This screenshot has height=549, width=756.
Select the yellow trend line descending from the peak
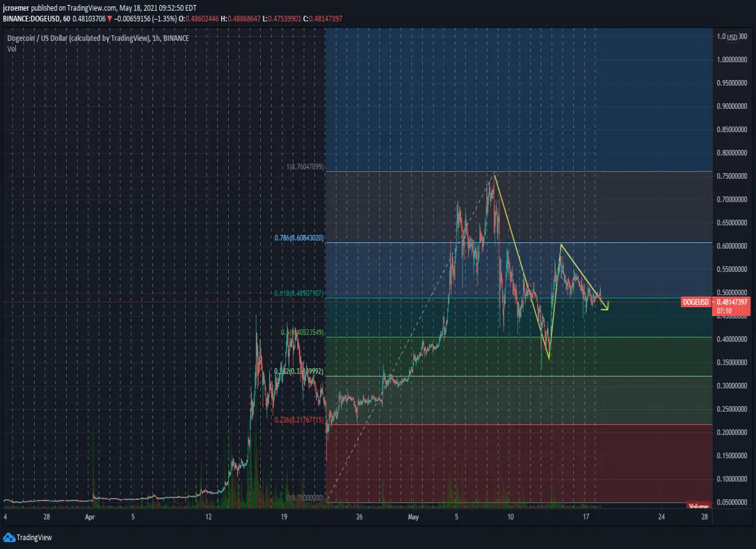click(522, 266)
